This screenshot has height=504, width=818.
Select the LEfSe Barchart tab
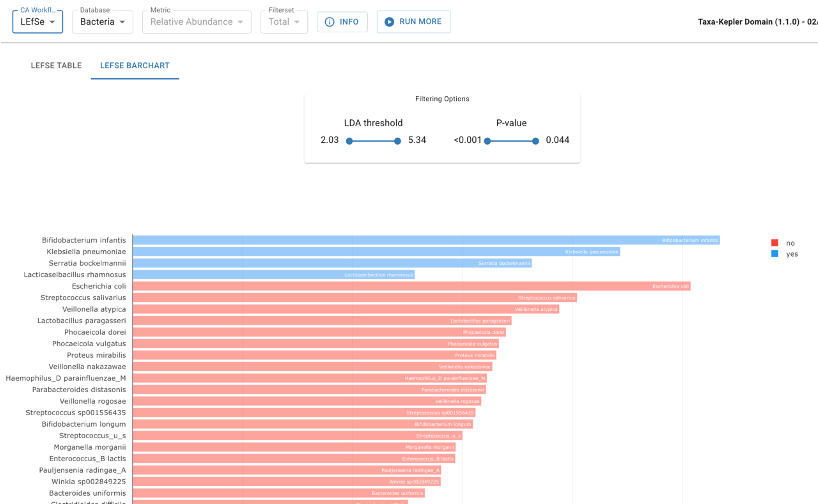pyautogui.click(x=135, y=66)
